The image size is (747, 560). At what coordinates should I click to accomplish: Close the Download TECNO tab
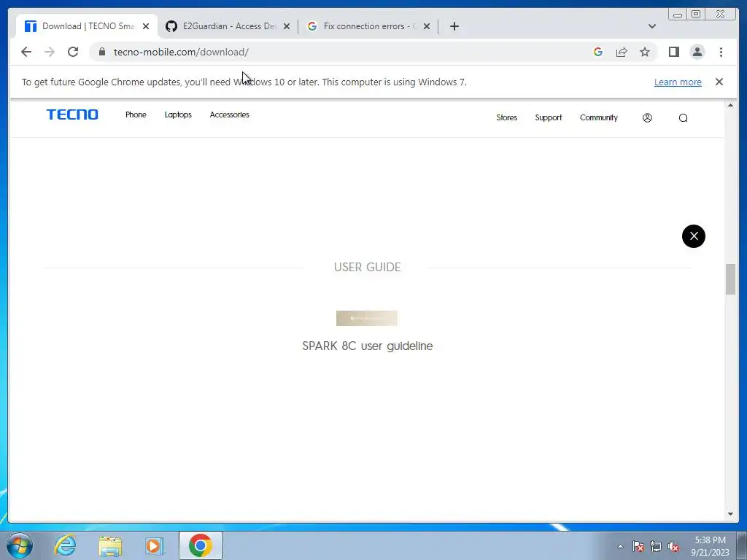click(146, 26)
